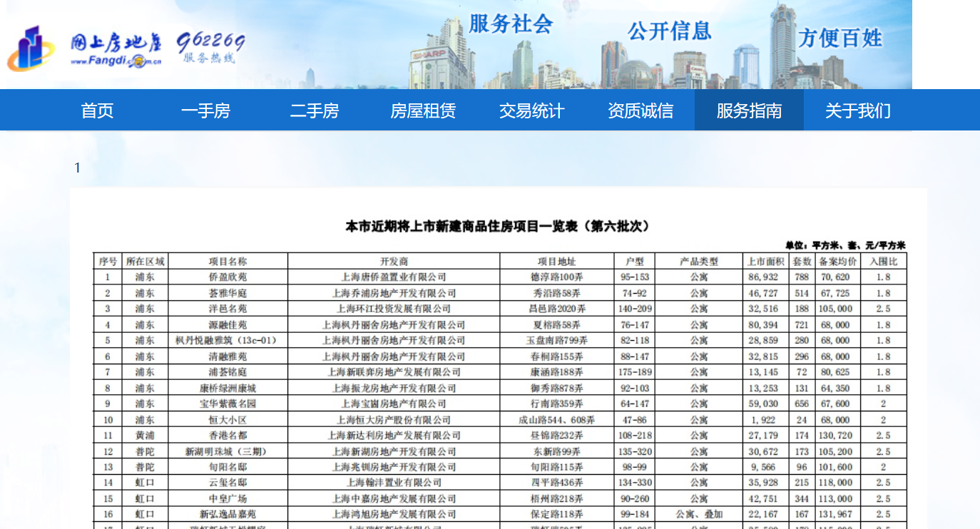Screen dimensions: 980x529
Task: Click project name 云玺名邸
Action: coord(228,483)
